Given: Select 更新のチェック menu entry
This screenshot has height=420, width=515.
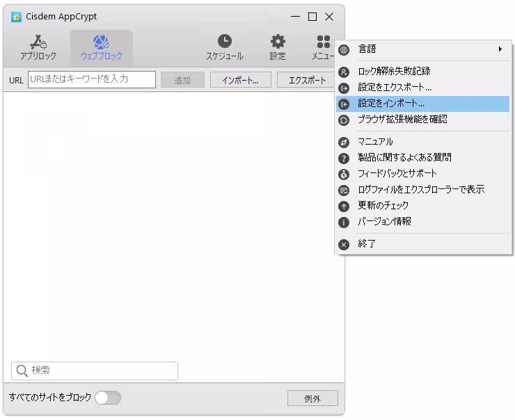Looking at the screenshot, I should pyautogui.click(x=423, y=206).
